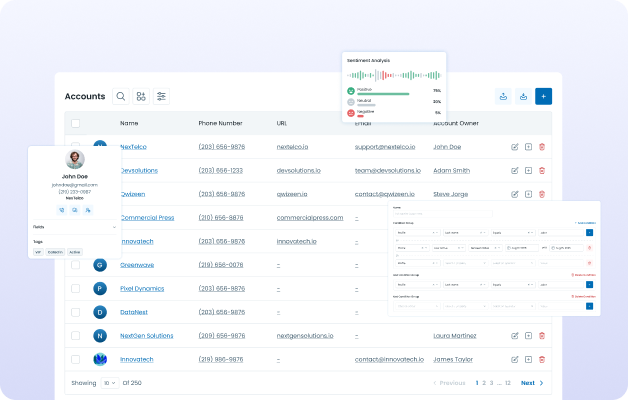
Task: Open the filter sliders icon beside Accounts
Action: pyautogui.click(x=162, y=96)
